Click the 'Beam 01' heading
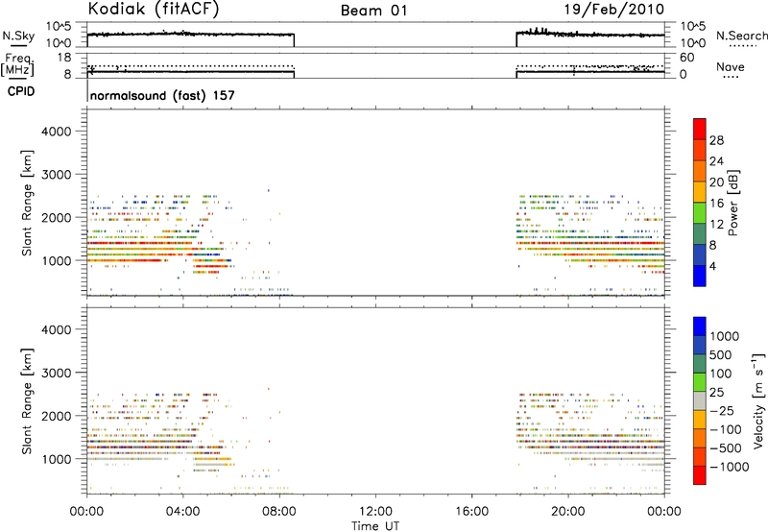 click(373, 11)
